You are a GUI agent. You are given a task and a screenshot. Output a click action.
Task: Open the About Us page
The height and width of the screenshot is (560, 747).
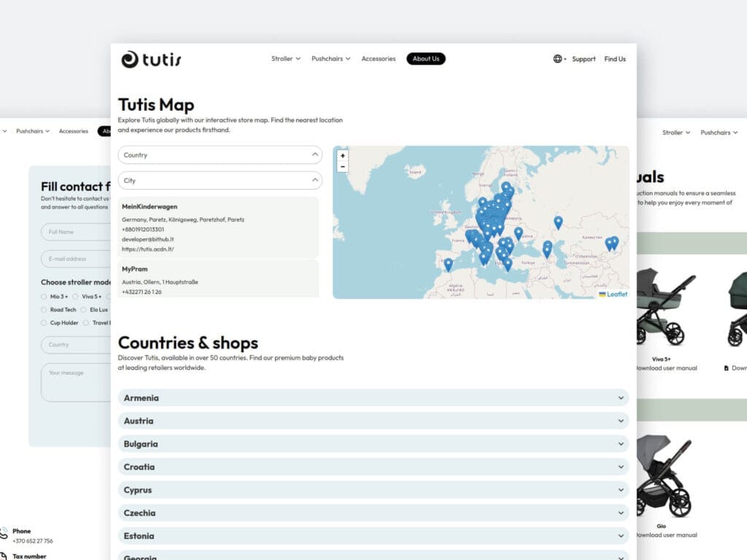tap(426, 58)
